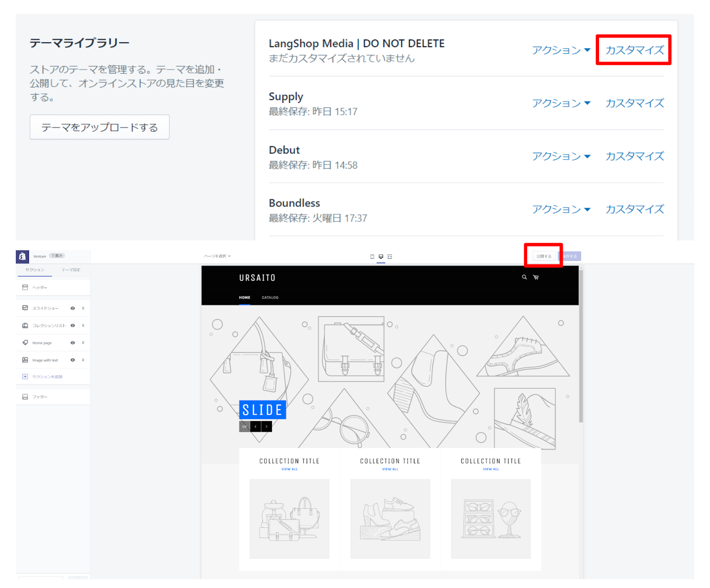Viewport: 710px width, 588px height.
Task: Click テーマをアップロードする button
Action: click(x=99, y=127)
